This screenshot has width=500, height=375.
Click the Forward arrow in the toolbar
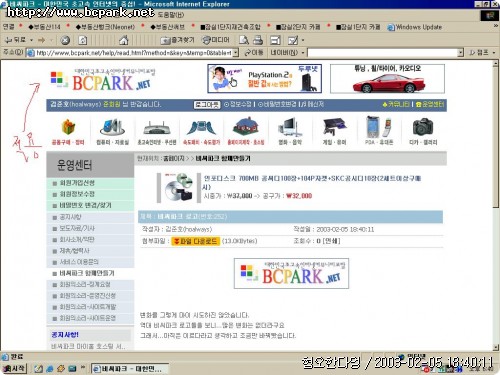tap(42, 40)
